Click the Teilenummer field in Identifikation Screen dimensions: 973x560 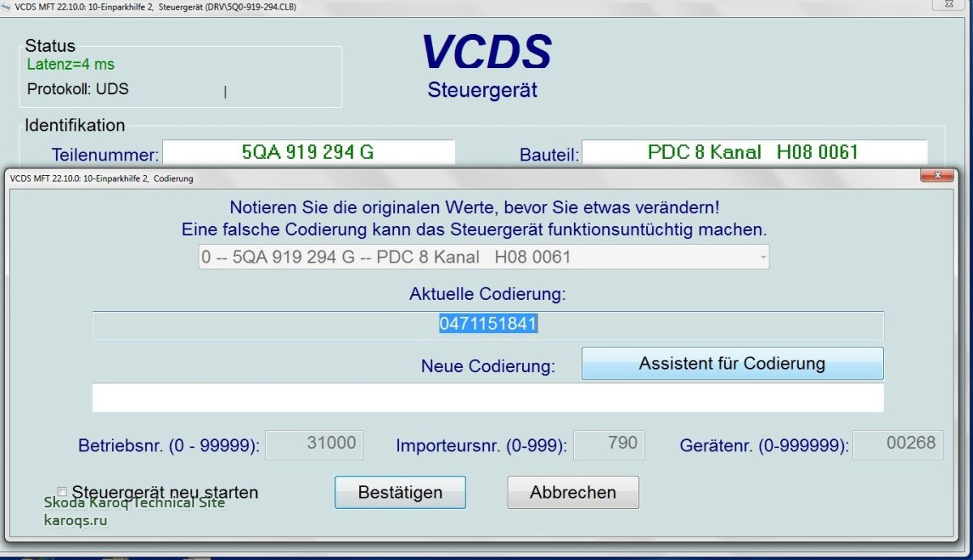tap(308, 152)
